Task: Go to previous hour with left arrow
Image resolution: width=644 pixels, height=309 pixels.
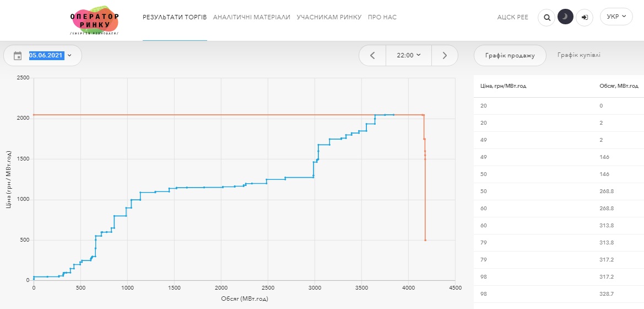Action: [x=372, y=55]
